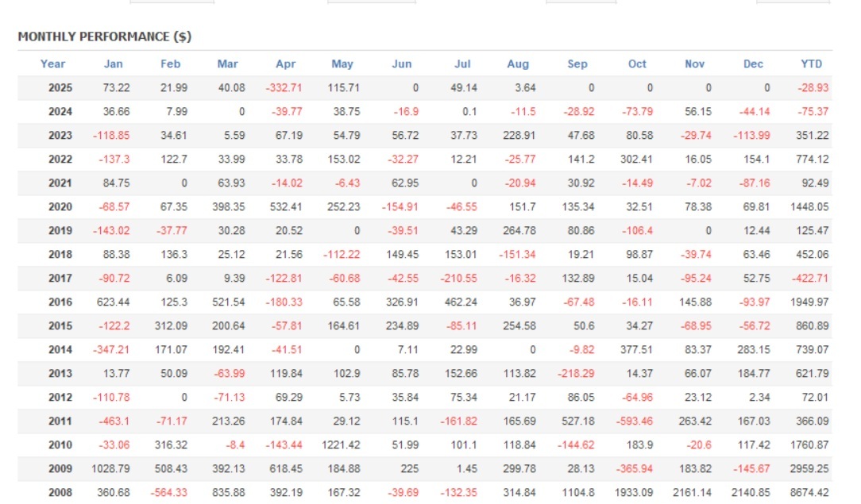This screenshot has width=861, height=504.
Task: Click the MONTHLY PERFORMANCE ($) heading
Action: point(104,37)
